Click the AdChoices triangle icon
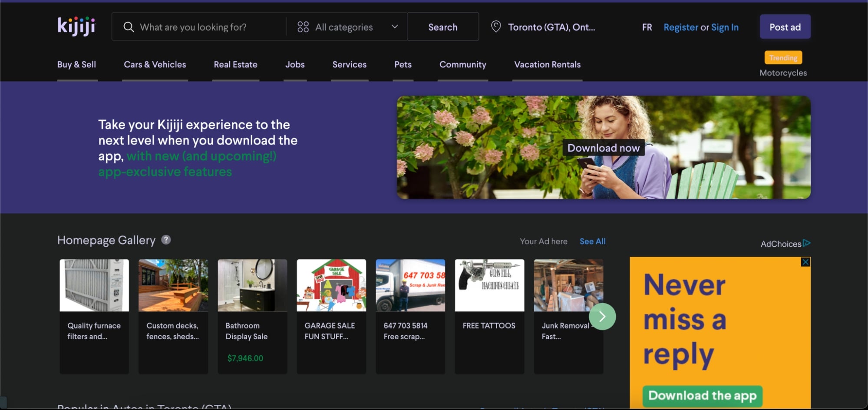The height and width of the screenshot is (410, 868). coord(807,243)
